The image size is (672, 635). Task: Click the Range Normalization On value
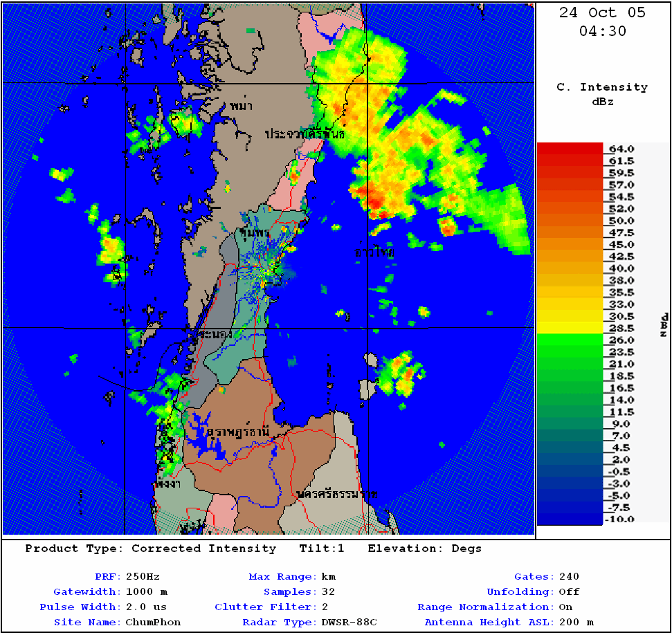(565, 607)
